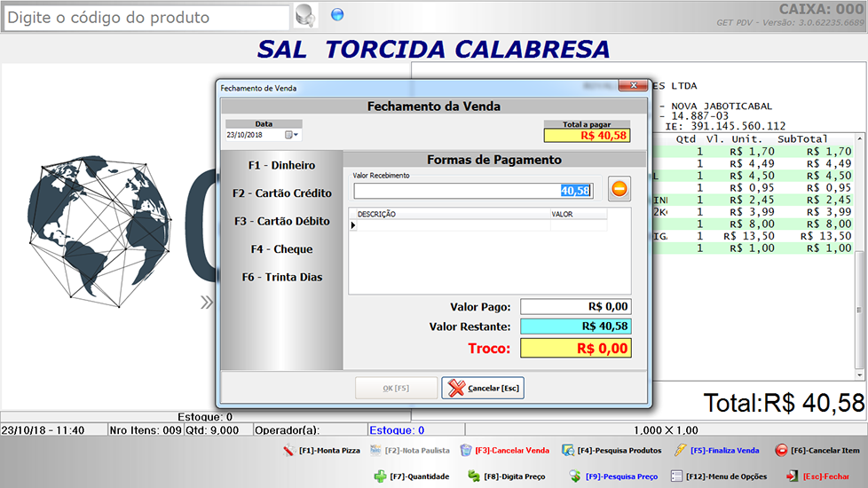Click the database icon beside product code
The height and width of the screenshot is (488, 868).
point(304,16)
